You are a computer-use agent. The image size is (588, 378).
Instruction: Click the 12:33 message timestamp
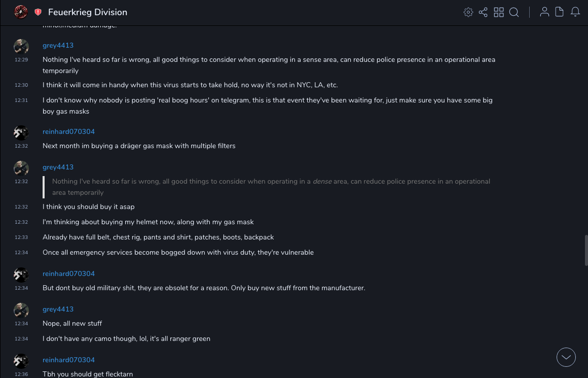click(x=21, y=237)
